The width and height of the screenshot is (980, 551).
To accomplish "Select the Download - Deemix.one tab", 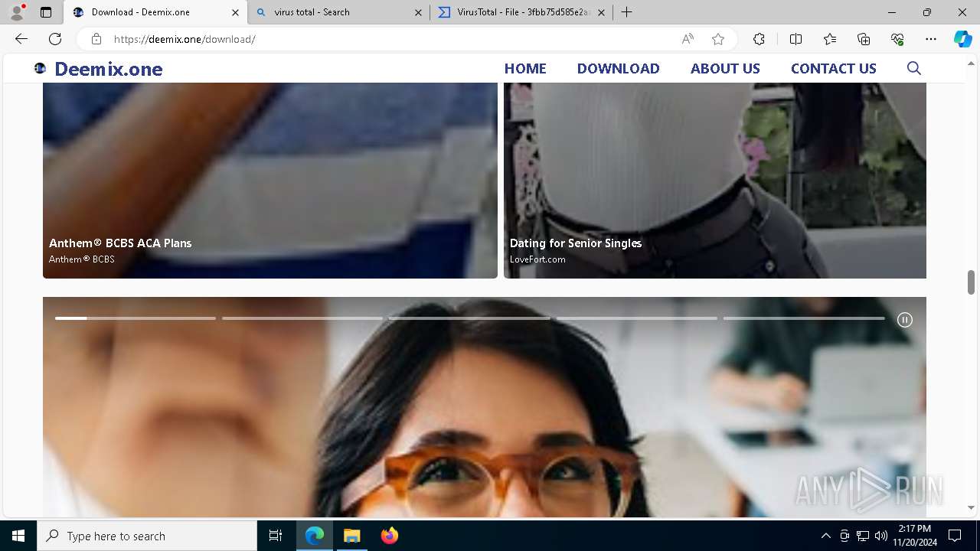I will pos(155,12).
